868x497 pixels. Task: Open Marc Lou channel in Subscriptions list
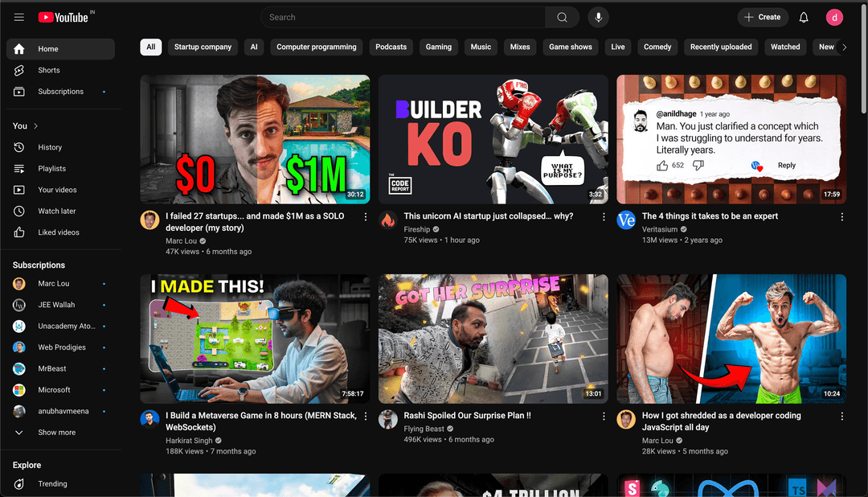61,284
